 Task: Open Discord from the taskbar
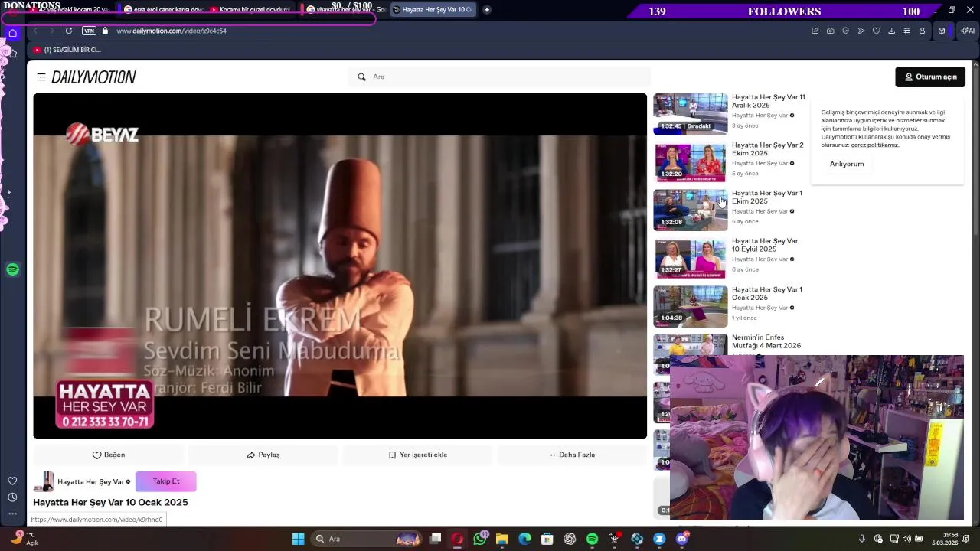(x=681, y=539)
